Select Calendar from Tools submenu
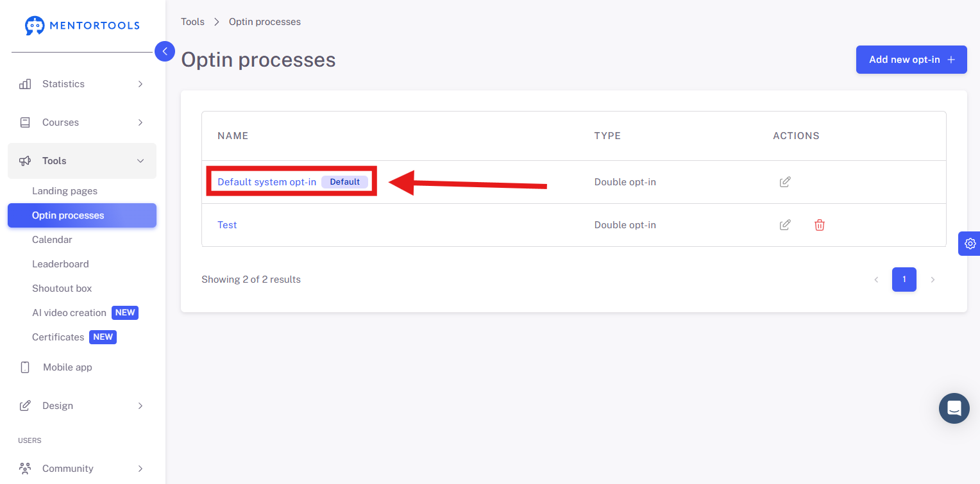980x484 pixels. 52,240
